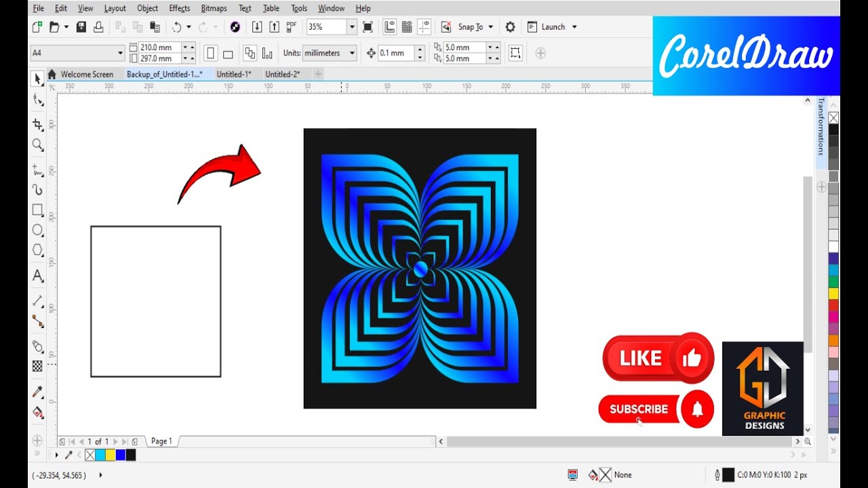Open the Bitmaps menu
Image resolution: width=868 pixels, height=488 pixels.
pyautogui.click(x=214, y=8)
